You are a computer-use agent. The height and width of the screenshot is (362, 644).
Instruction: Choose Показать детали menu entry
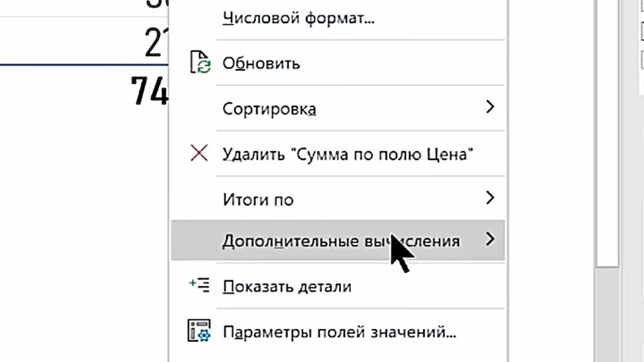coord(287,287)
